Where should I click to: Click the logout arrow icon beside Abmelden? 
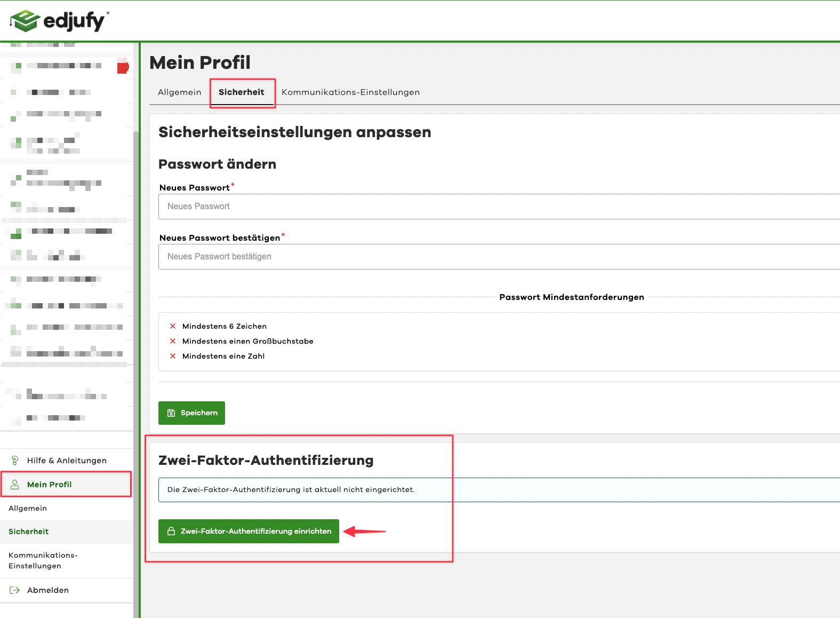[15, 590]
